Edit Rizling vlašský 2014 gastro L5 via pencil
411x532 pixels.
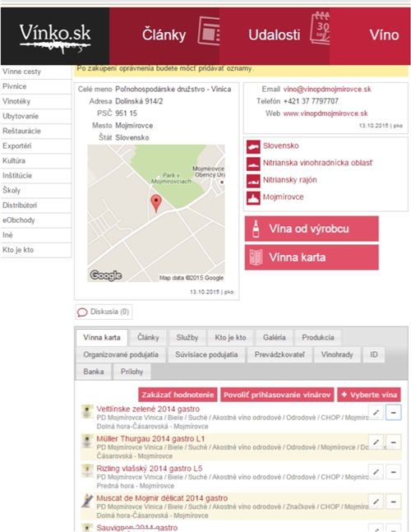coord(376,472)
